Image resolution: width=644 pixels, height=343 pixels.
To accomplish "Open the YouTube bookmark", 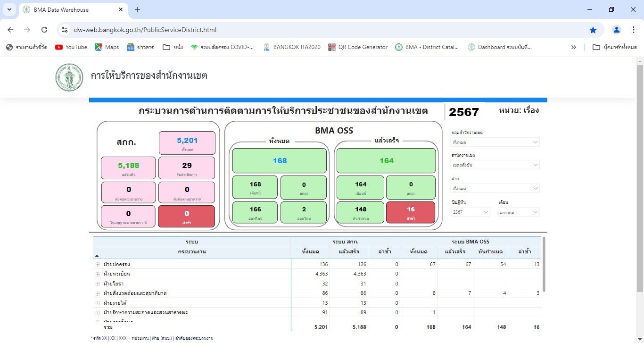I will [x=71, y=47].
